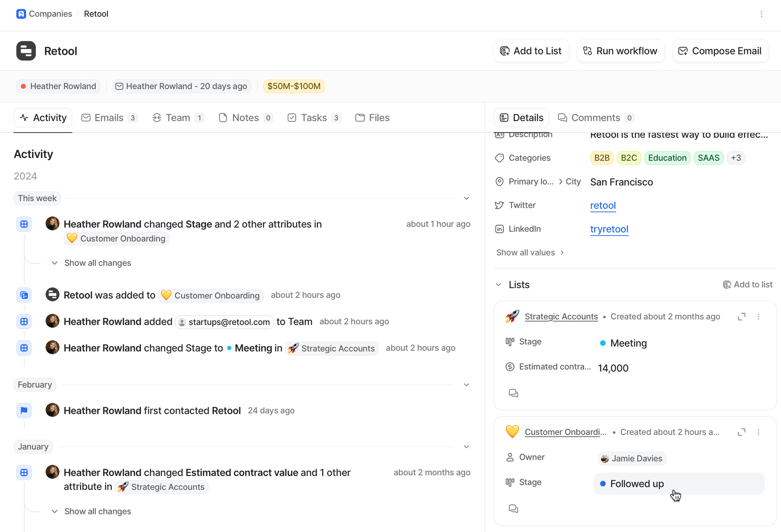The image size is (781, 532).
Task: Click the $50M-$100M revenue tag
Action: click(294, 86)
